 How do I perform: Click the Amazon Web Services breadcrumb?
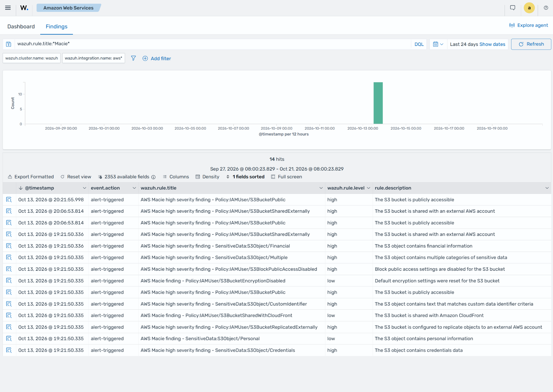click(x=68, y=8)
